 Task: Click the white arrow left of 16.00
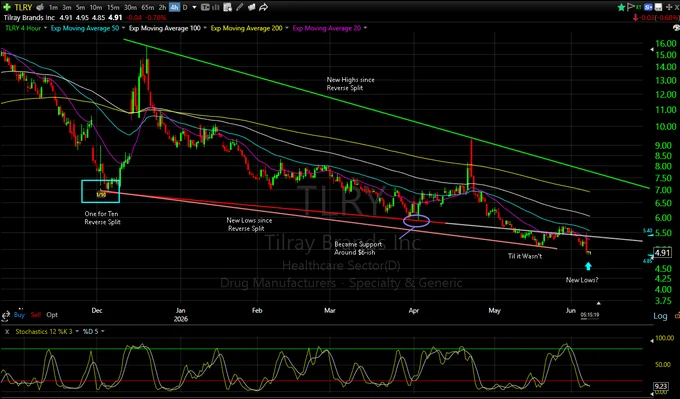click(x=651, y=50)
